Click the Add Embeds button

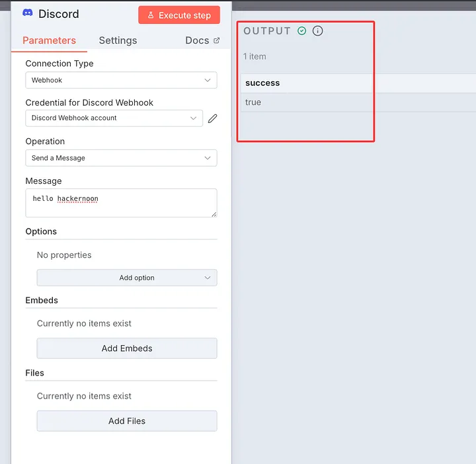pyautogui.click(x=127, y=348)
